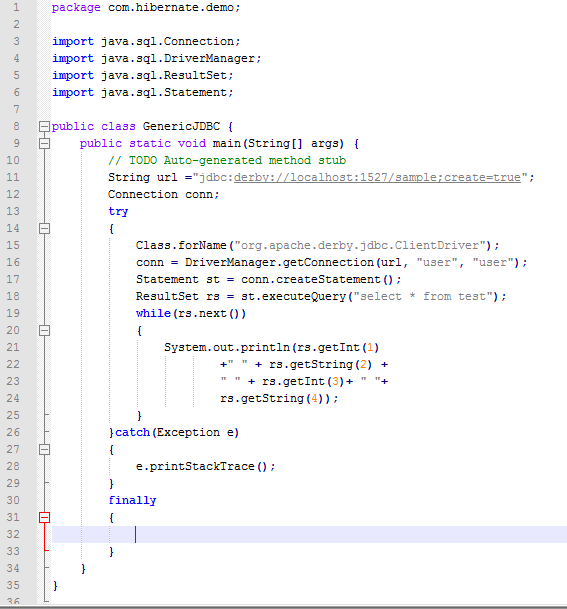
Task: Click 'rs.getString(4)' on line 24
Action: pos(272,398)
